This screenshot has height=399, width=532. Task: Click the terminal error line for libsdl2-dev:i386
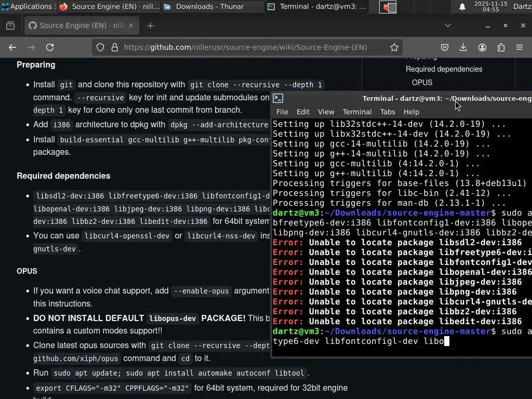coord(397,243)
